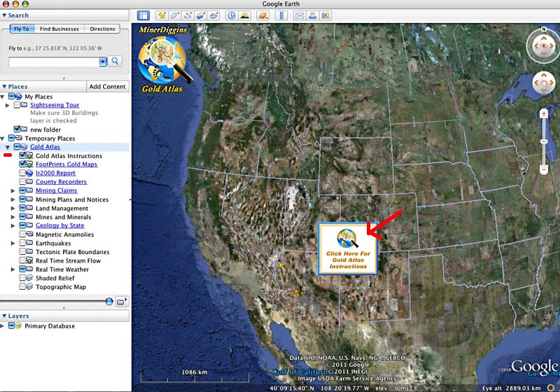Check the lr2000 Report checkbox
Image resolution: width=560 pixels, height=392 pixels.
[x=22, y=173]
